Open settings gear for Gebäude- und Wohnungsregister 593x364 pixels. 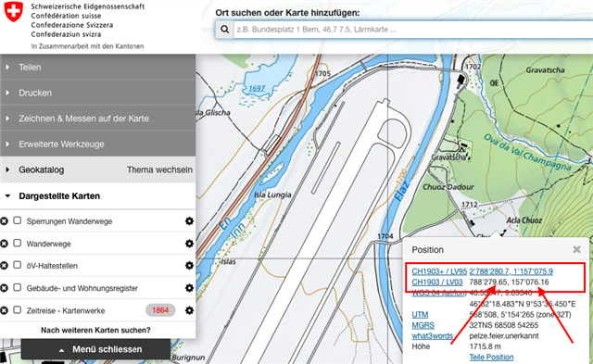189,288
